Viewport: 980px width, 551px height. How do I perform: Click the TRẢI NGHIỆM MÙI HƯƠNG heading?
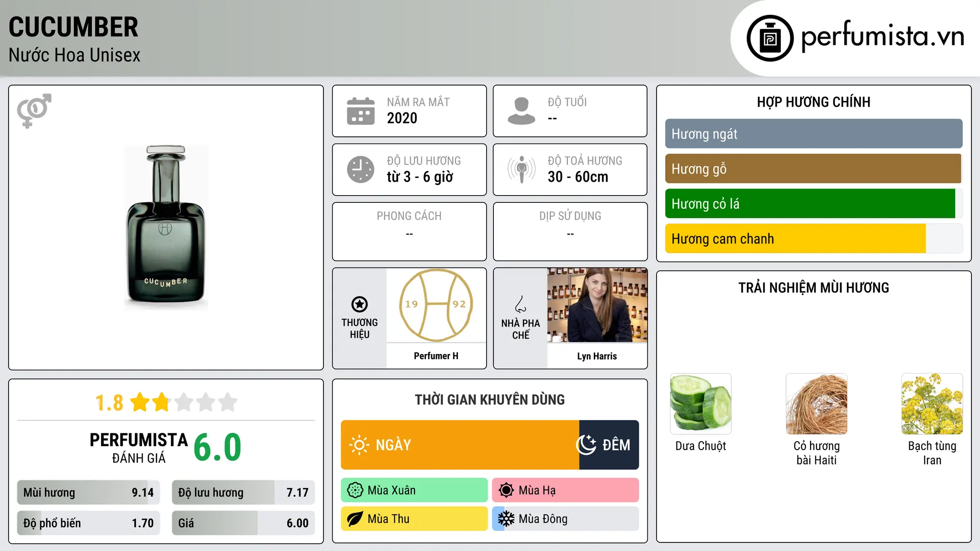[813, 288]
